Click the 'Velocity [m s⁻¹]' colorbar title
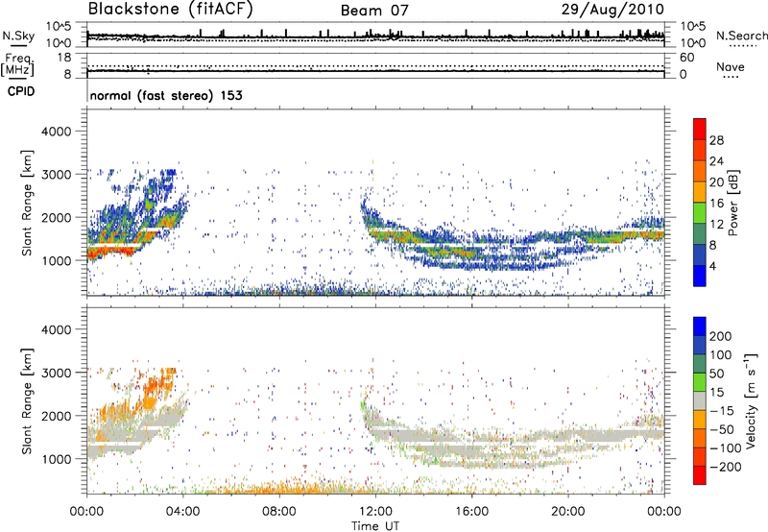The width and height of the screenshot is (768, 532). pos(751,400)
